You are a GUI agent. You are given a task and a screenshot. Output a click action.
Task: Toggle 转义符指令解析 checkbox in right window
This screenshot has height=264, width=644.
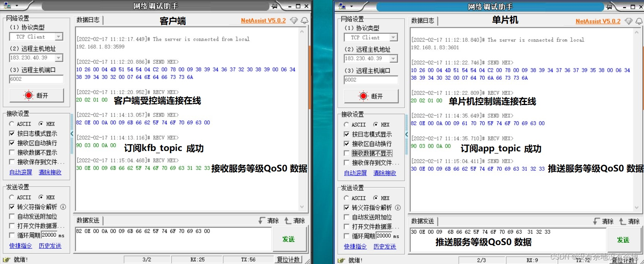tap(346, 207)
